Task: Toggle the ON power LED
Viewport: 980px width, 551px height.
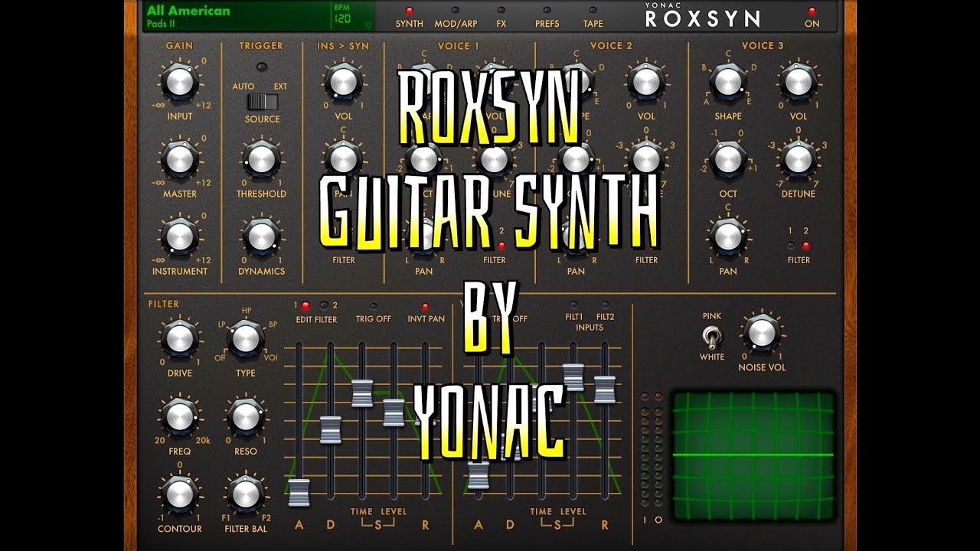Action: 812,11
